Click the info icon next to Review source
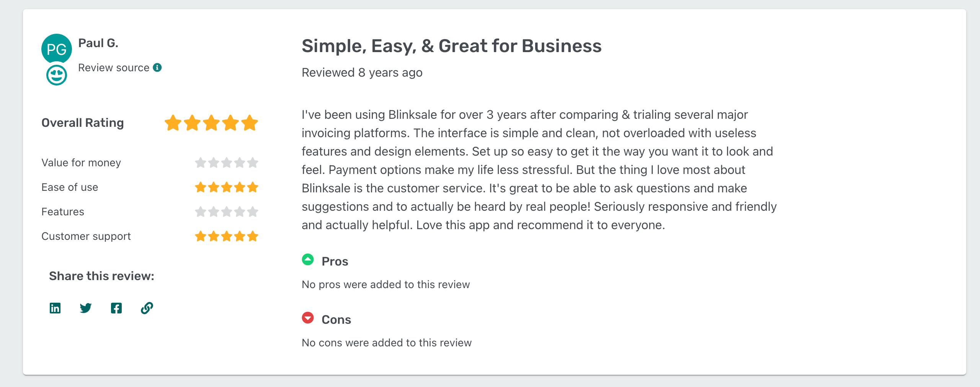This screenshot has height=387, width=980. pyautogui.click(x=157, y=67)
